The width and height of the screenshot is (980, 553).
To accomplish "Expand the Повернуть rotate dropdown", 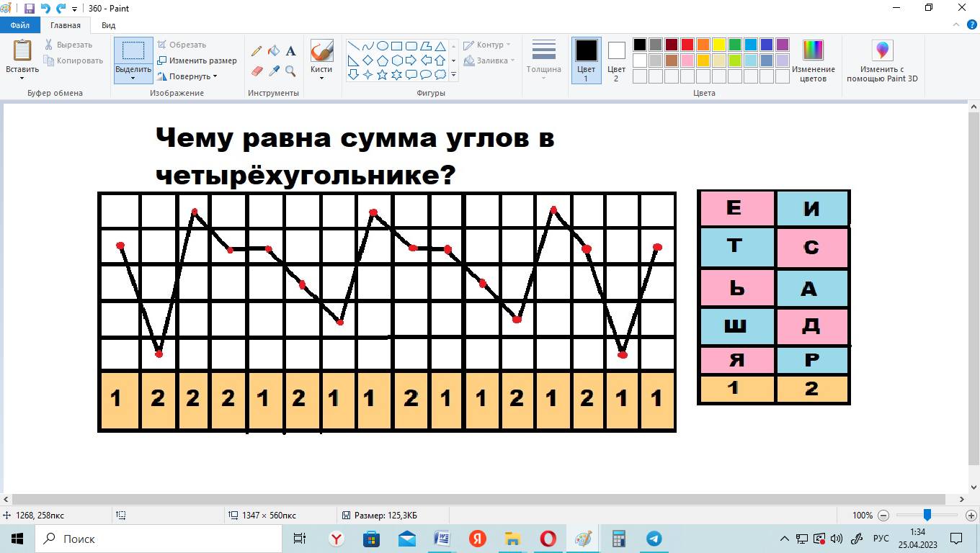I will (x=187, y=76).
